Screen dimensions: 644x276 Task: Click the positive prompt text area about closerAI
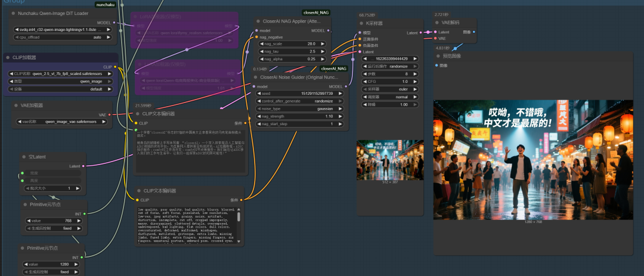coord(191,151)
